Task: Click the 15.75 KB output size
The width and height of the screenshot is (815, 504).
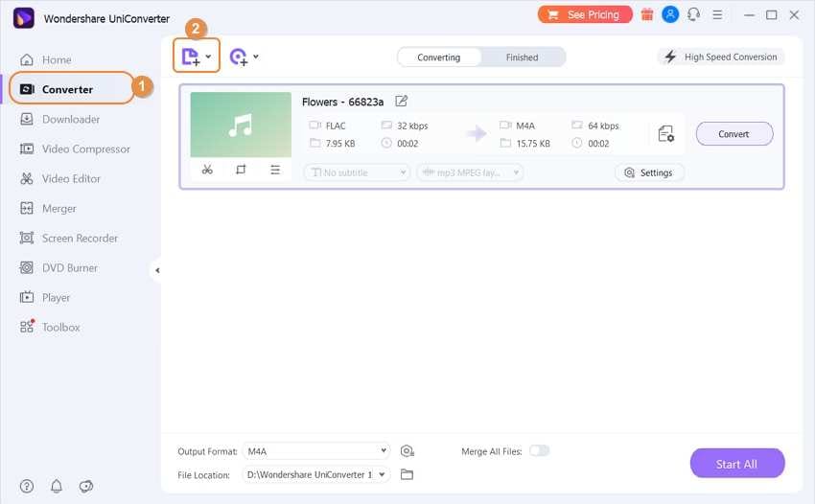Action: click(533, 144)
